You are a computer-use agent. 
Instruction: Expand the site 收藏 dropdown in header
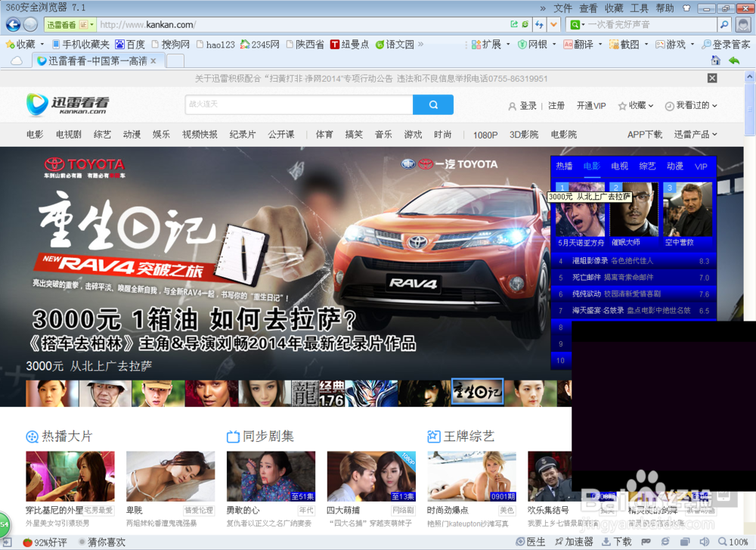[x=636, y=106]
